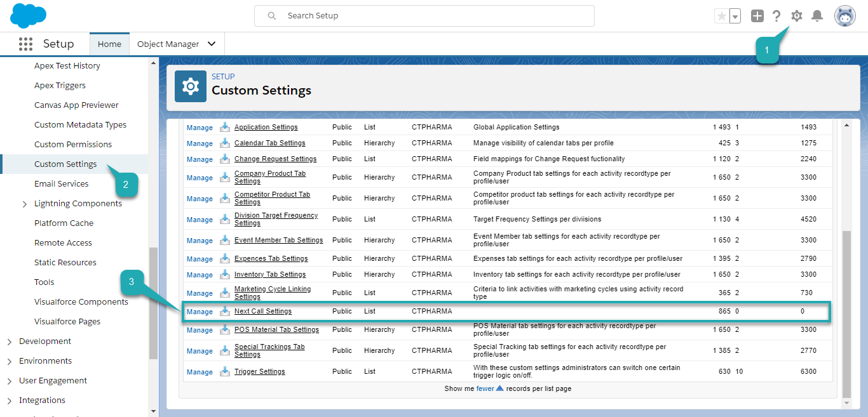Click the Search Setup input field
This screenshot has width=868, height=417.
coord(424,16)
